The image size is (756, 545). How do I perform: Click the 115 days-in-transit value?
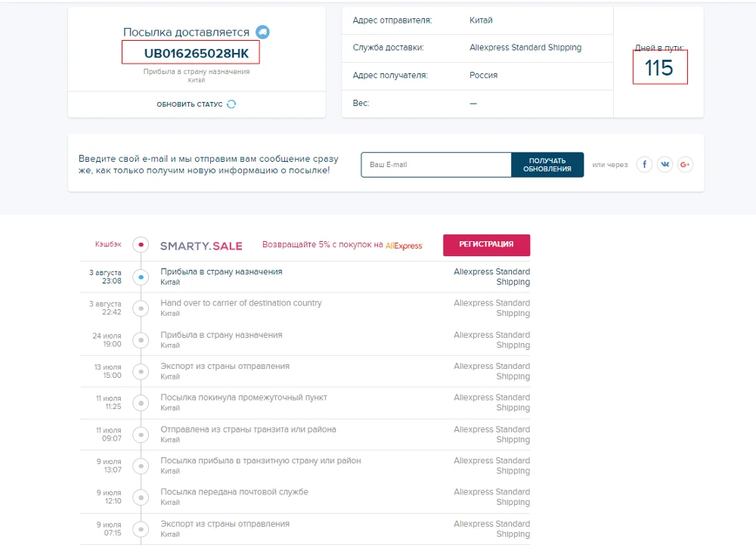tap(659, 68)
